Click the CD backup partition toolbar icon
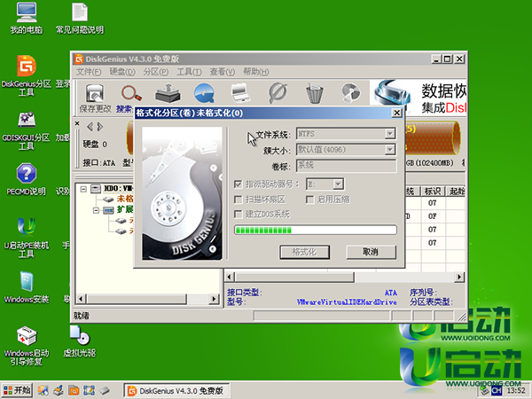The image size is (532, 399). pyautogui.click(x=351, y=92)
